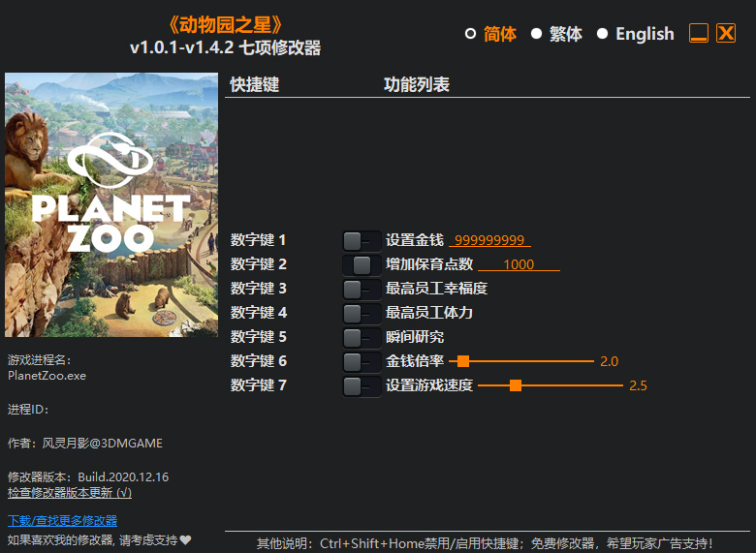The width and height of the screenshot is (756, 553).
Task: Click the 《动物园之星》 title text
Action: [x=225, y=24]
